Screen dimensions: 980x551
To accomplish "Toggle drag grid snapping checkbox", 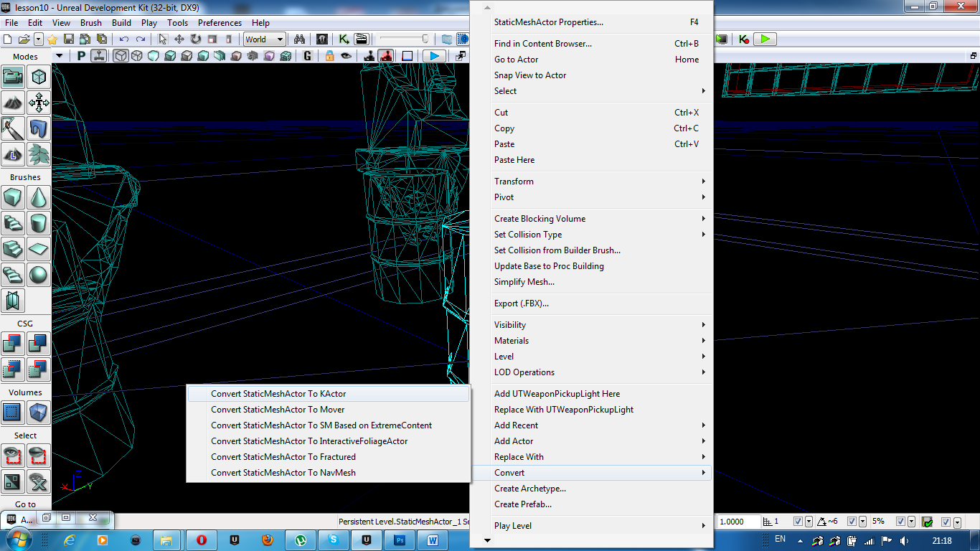I will click(x=798, y=522).
